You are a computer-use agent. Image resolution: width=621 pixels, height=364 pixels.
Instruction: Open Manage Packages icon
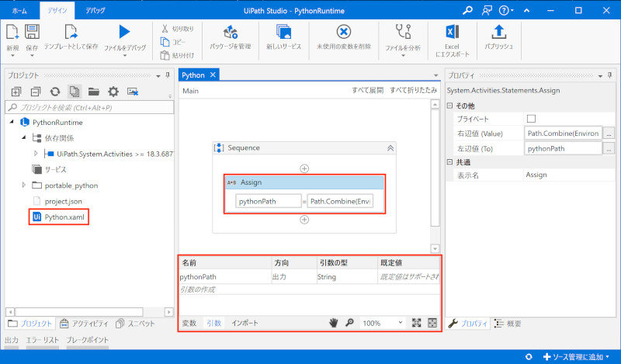231,32
